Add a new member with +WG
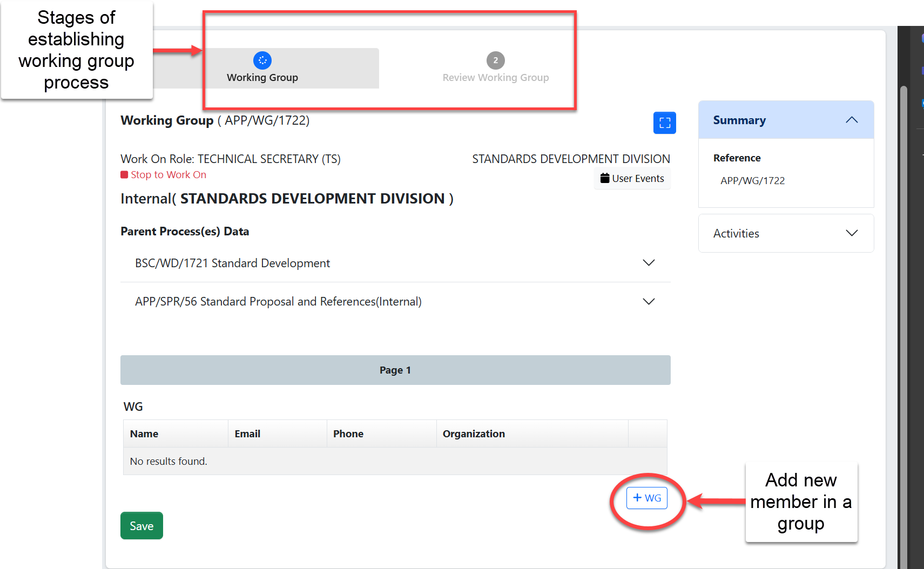924x569 pixels. [x=646, y=498]
